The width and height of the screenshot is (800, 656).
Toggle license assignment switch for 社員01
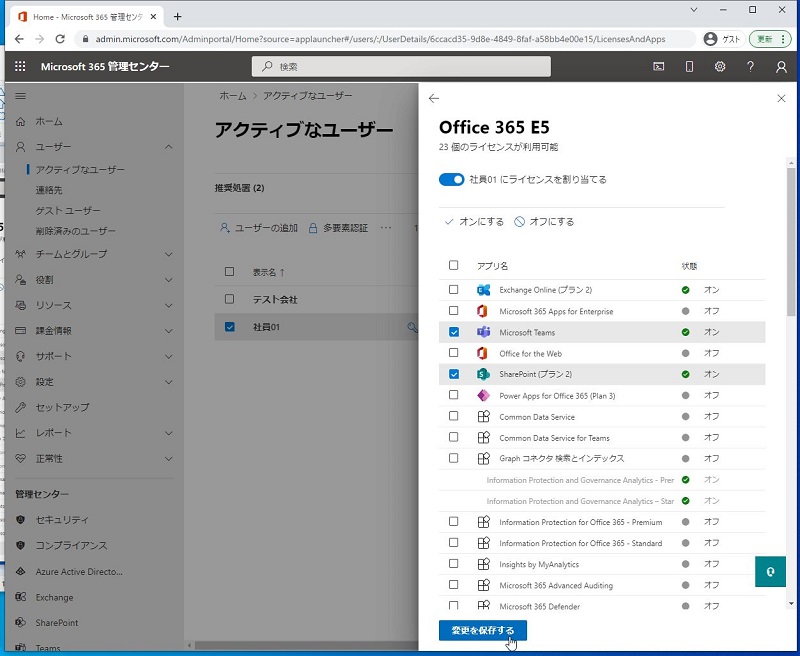coord(452,180)
